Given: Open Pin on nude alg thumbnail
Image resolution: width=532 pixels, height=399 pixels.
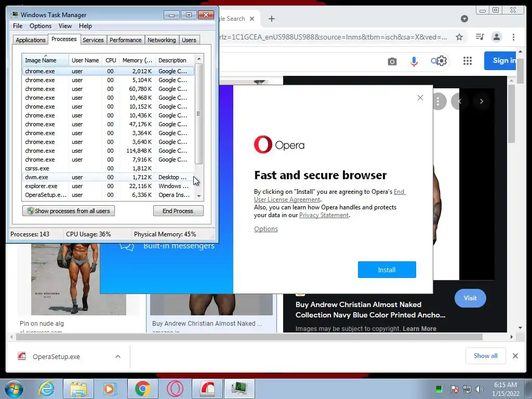Looking at the screenshot, I should tap(79, 279).
